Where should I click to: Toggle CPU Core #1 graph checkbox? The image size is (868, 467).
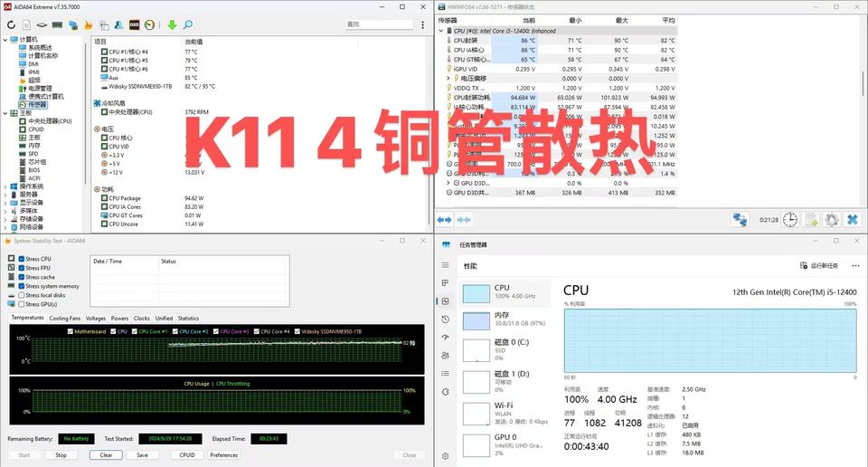pos(134,331)
